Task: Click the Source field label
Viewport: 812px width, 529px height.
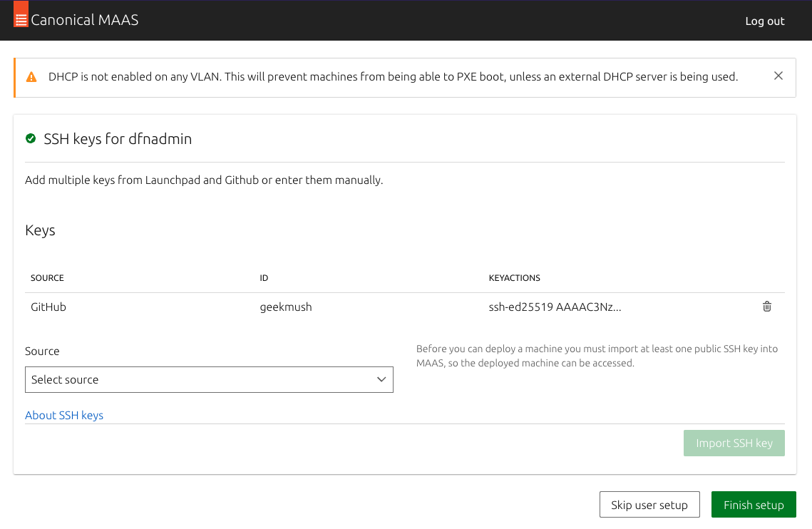Action: point(42,351)
